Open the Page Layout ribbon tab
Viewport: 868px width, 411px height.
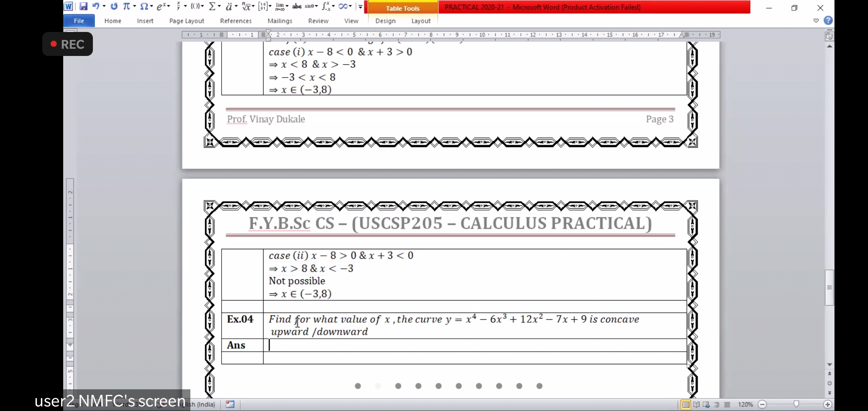point(187,21)
